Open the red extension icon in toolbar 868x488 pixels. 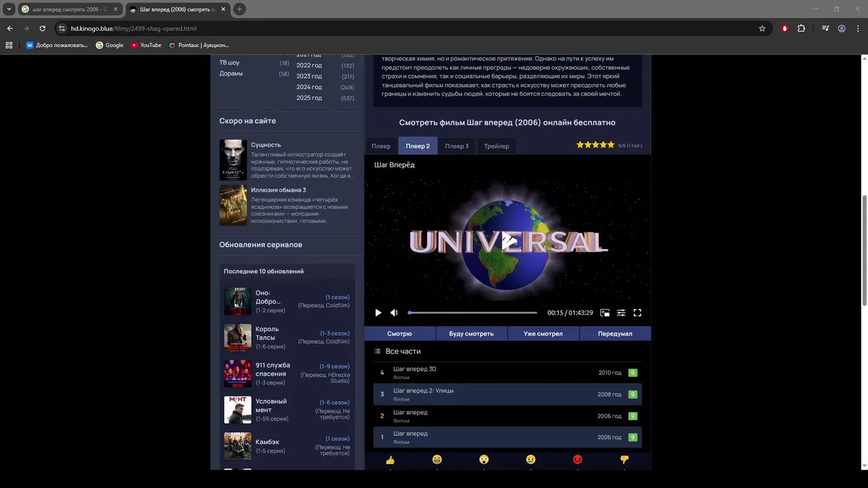pyautogui.click(x=785, y=28)
